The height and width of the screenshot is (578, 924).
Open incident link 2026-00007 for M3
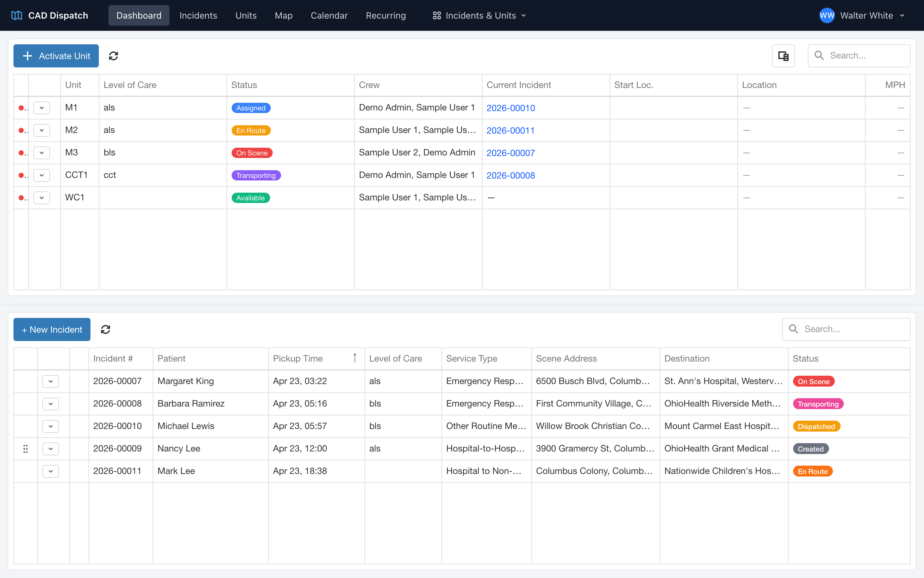pos(510,153)
